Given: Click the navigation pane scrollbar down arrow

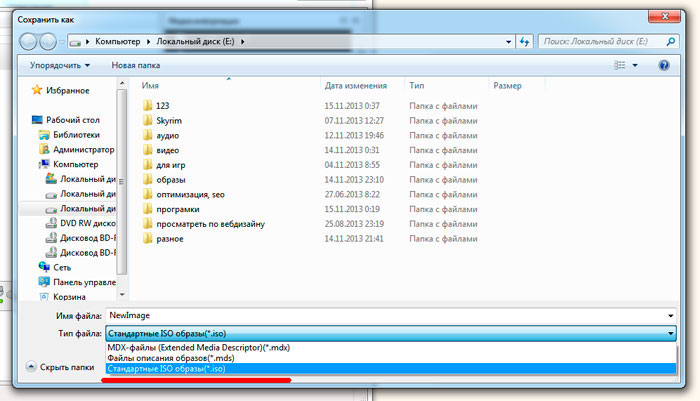Looking at the screenshot, I should (122, 295).
